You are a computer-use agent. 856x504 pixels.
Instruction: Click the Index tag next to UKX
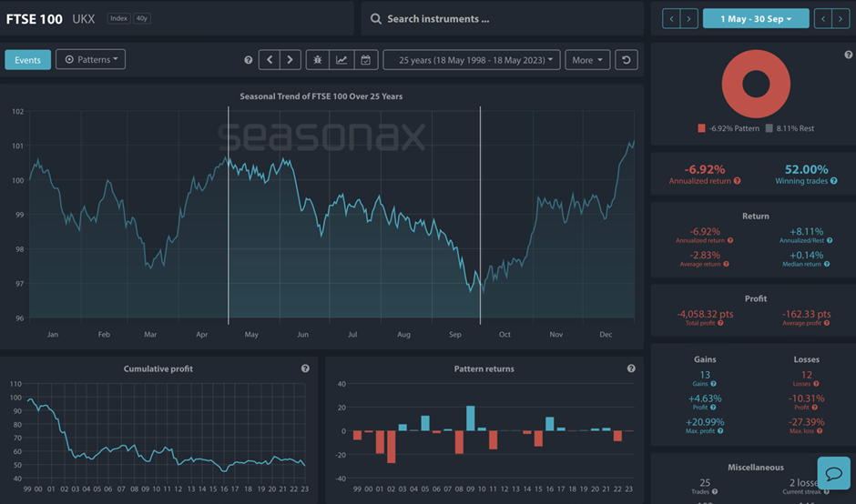point(118,18)
